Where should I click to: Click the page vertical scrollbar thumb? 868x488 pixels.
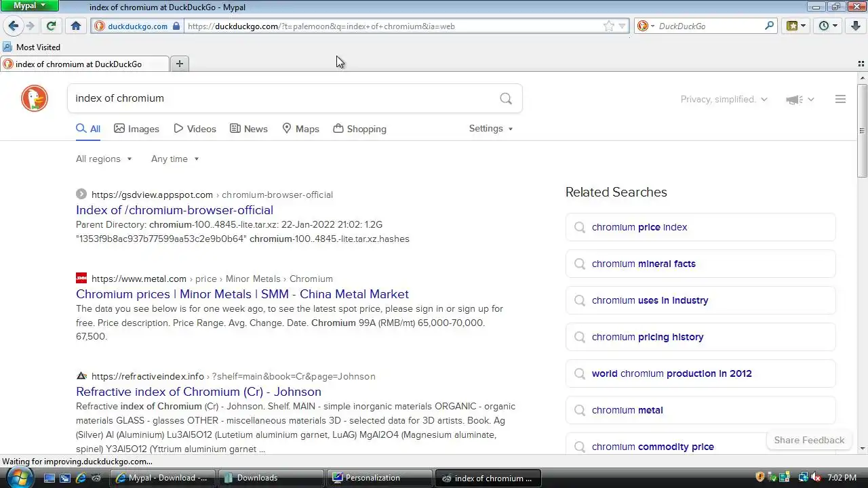pos(863,130)
